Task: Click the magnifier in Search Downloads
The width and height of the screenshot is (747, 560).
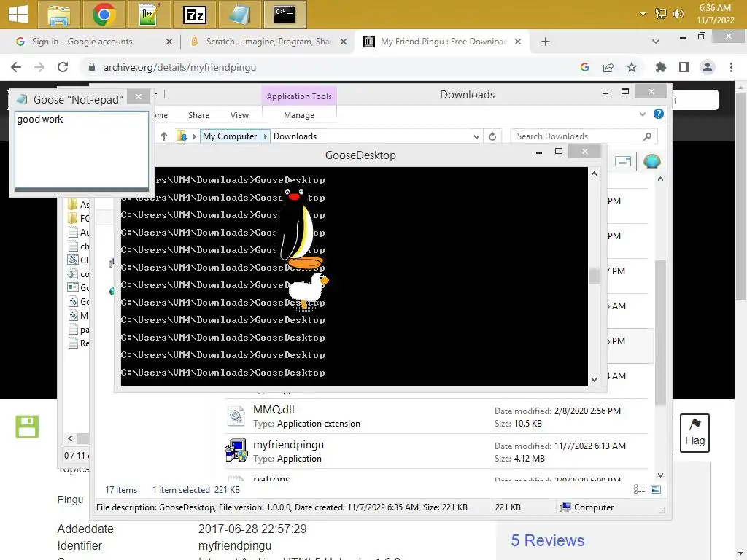Action: click(648, 136)
